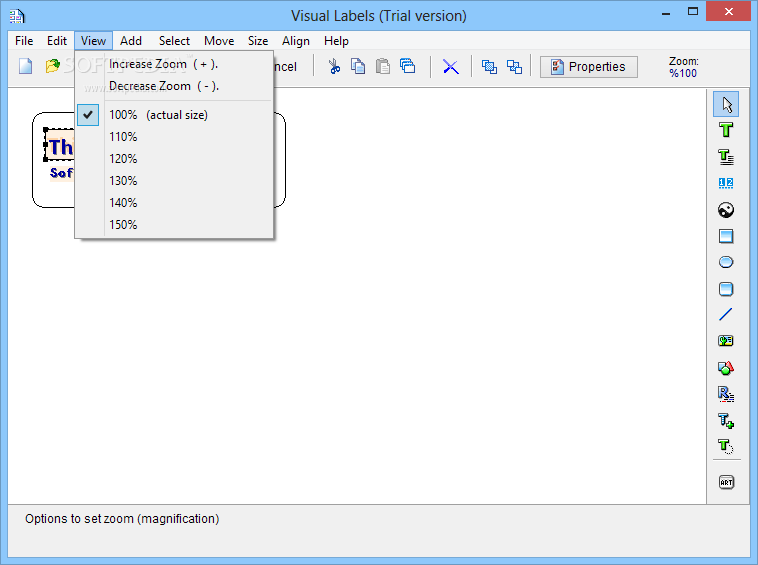
Task: Minimize the Visual Labels window
Action: pos(666,13)
